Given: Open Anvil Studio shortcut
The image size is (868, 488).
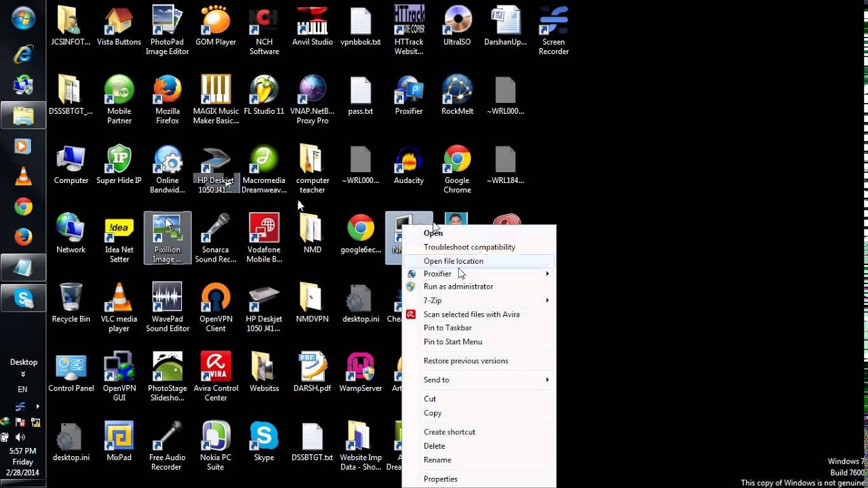Looking at the screenshot, I should point(313,26).
